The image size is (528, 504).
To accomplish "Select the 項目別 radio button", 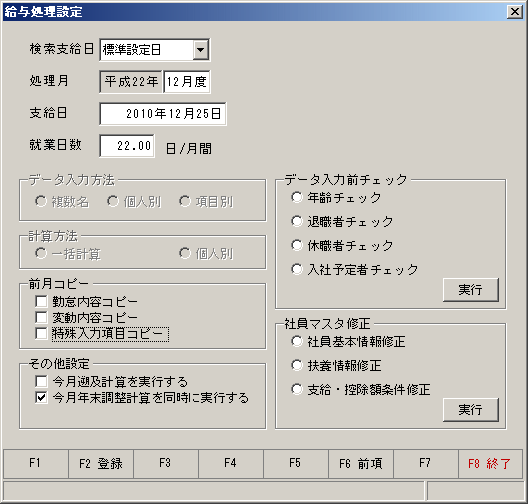I will (x=185, y=201).
